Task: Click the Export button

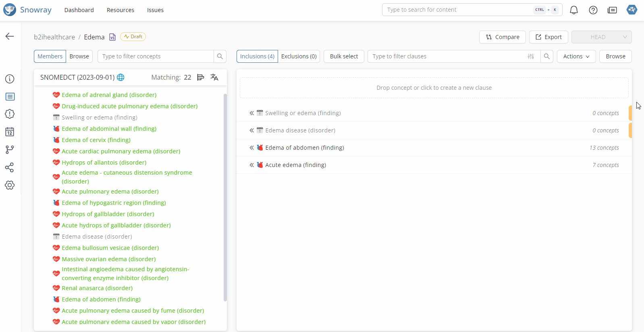Action: [548, 37]
